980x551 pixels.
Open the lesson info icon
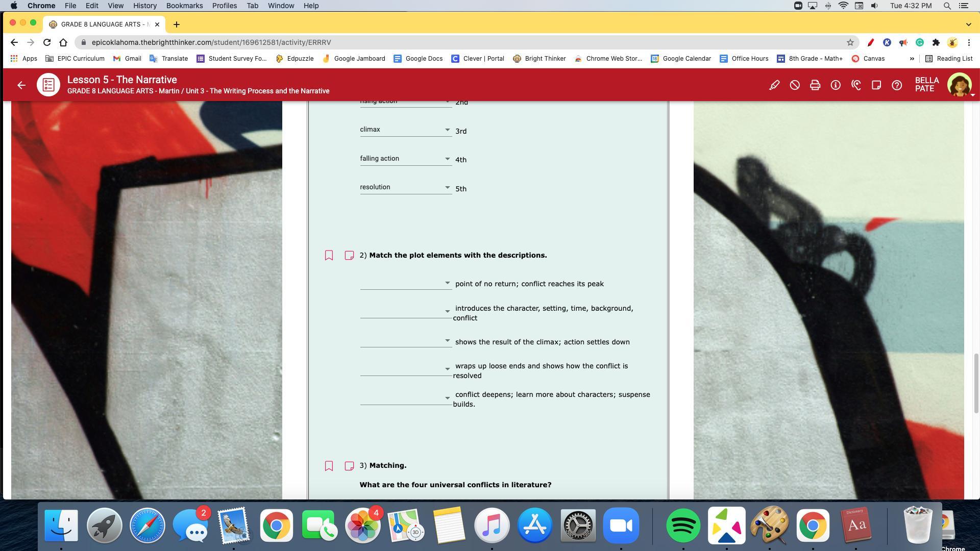click(x=836, y=85)
